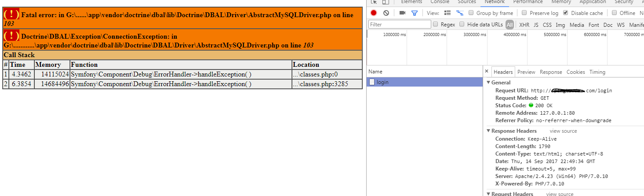Select the All filter type button
Viewport: 644px width, 196px height.
509,25
